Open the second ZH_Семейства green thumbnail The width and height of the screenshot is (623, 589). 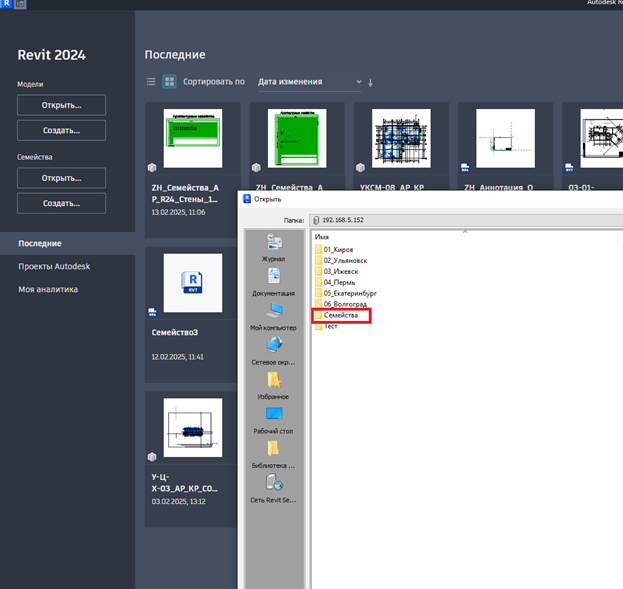point(297,138)
